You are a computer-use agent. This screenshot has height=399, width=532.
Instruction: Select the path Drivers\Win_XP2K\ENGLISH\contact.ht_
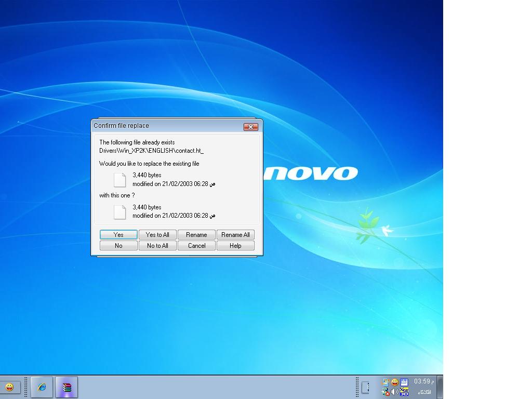151,151
